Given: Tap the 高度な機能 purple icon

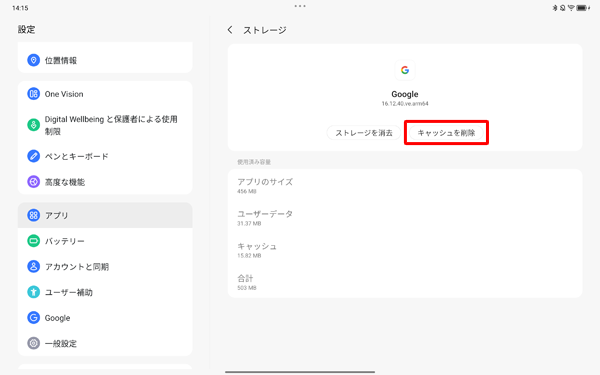Looking at the screenshot, I should point(33,182).
